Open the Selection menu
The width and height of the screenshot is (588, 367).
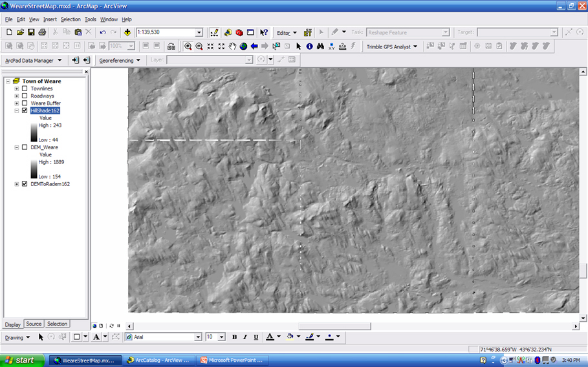click(71, 19)
